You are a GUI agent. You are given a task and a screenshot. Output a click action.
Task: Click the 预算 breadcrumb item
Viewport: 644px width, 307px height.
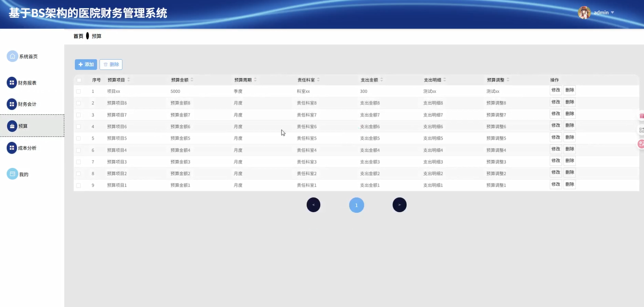coord(96,36)
